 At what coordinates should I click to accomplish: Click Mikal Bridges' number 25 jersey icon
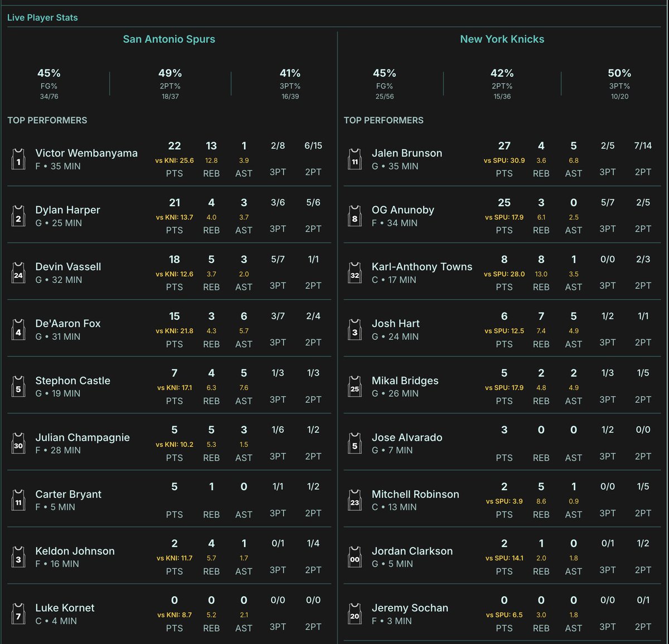pyautogui.click(x=355, y=387)
